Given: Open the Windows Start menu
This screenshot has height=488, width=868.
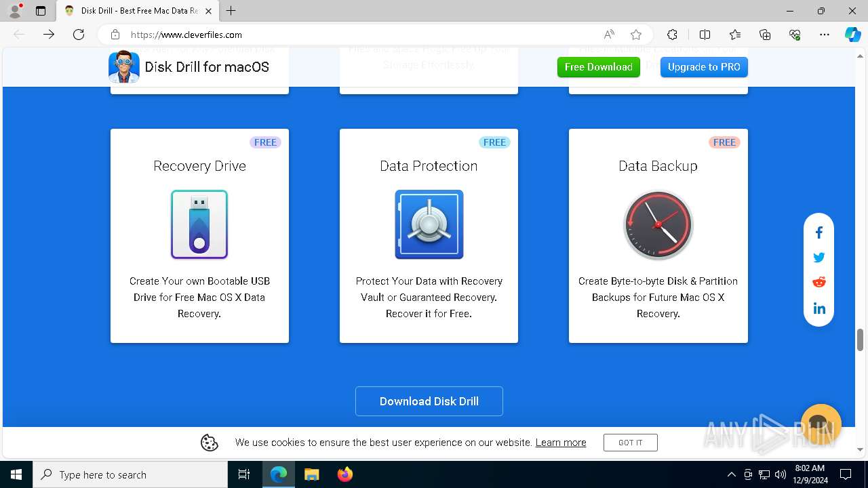Looking at the screenshot, I should click(16, 474).
